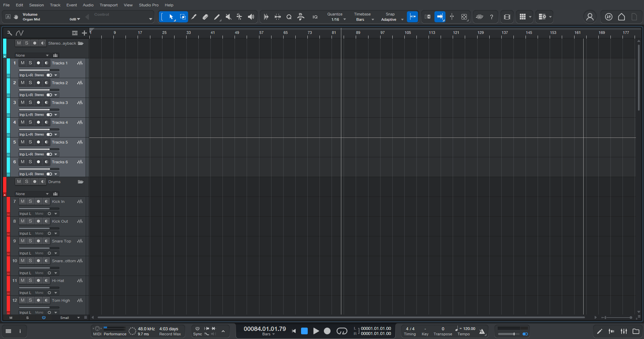Start playback with the Play button

(x=316, y=331)
